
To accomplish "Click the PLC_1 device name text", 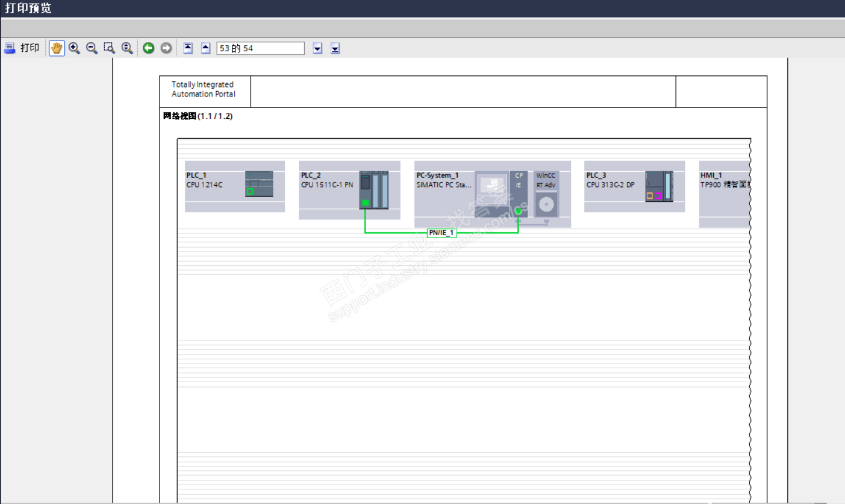I will coord(197,175).
